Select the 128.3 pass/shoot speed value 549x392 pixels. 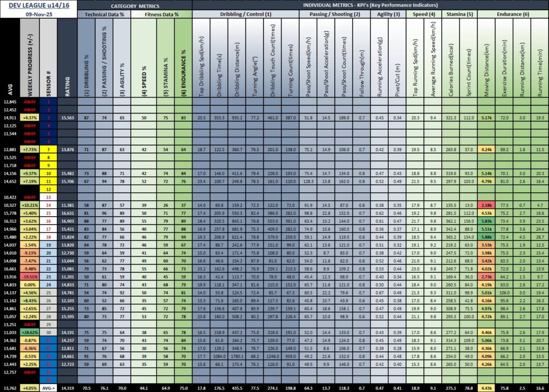pyautogui.click(x=308, y=182)
